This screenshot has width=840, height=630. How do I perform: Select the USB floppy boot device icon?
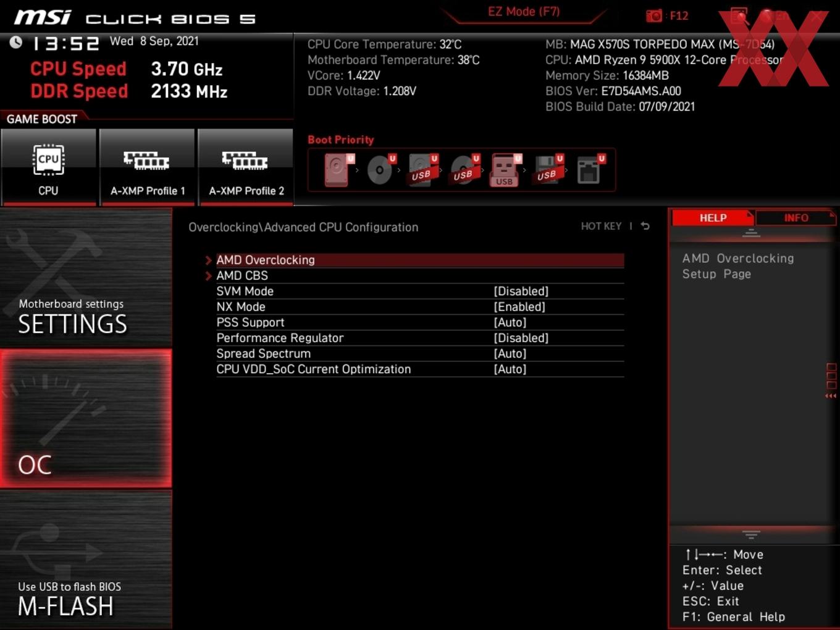(548, 169)
